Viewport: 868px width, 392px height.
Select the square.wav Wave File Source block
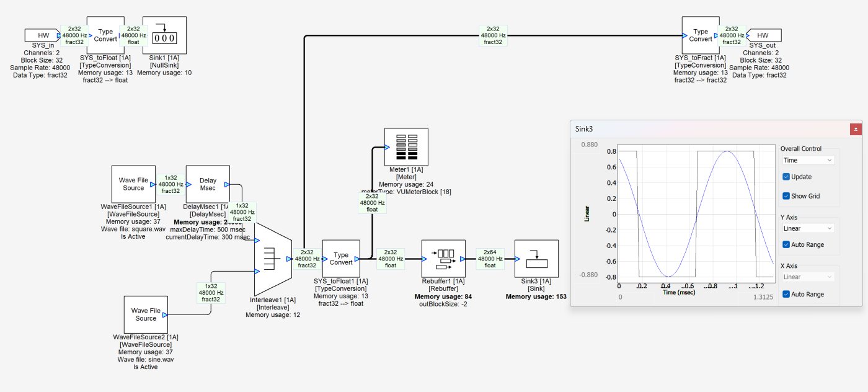[x=133, y=184]
